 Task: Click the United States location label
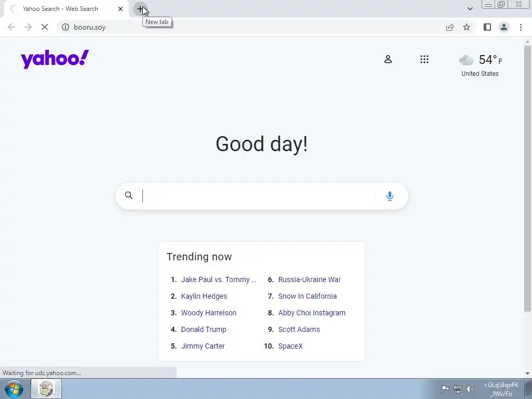[480, 74]
